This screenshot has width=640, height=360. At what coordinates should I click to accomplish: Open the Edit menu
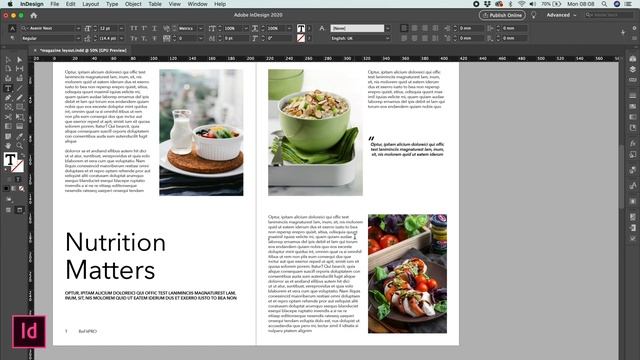point(71,4)
